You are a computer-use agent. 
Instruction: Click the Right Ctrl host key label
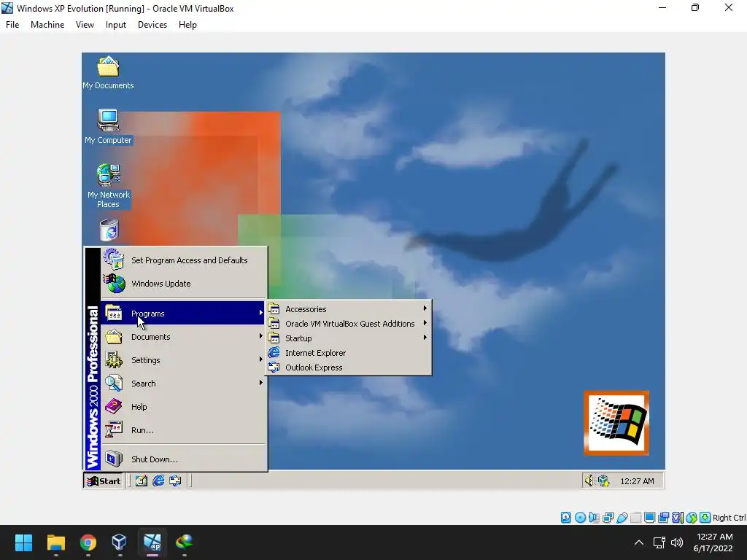click(x=729, y=518)
